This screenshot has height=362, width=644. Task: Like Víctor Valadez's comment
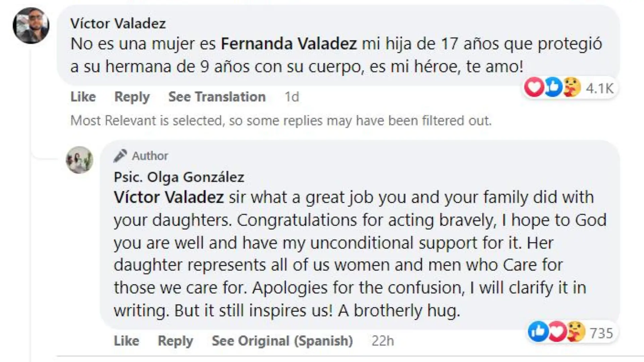(x=83, y=97)
